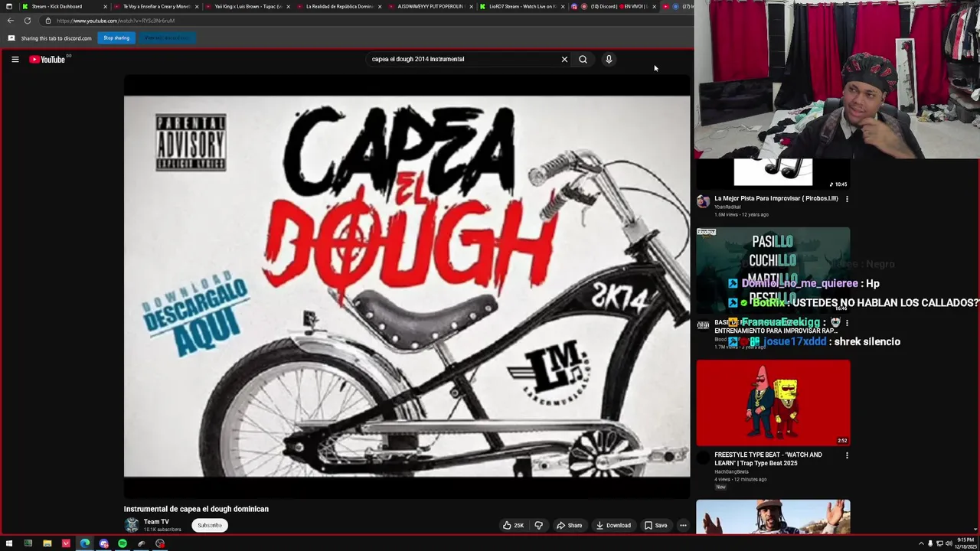The width and height of the screenshot is (980, 551).
Task: Subscribe to the Team TV channel
Action: (x=210, y=525)
